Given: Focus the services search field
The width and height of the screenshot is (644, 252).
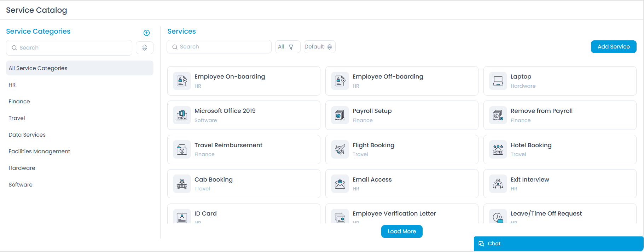Looking at the screenshot, I should pos(219,47).
